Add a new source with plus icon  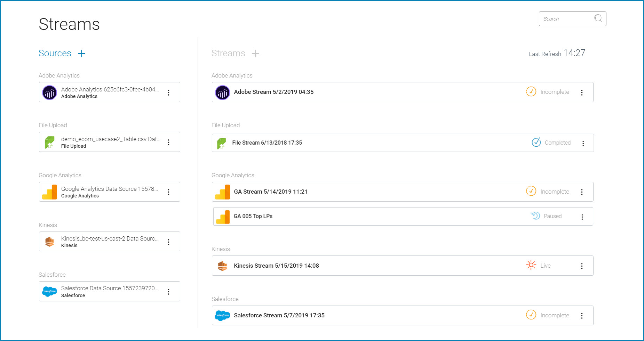[81, 54]
